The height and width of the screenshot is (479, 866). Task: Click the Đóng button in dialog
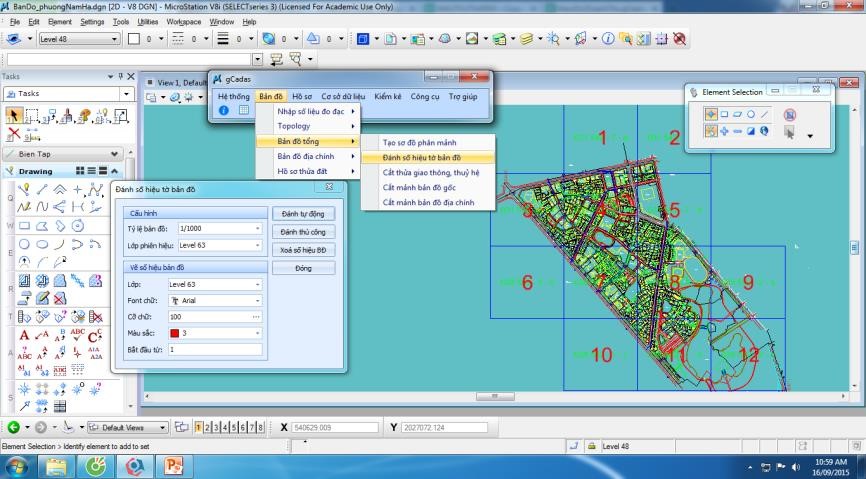point(303,268)
